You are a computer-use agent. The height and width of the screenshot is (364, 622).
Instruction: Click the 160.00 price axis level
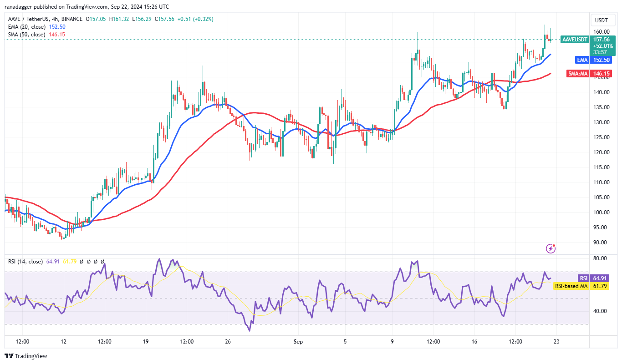602,32
